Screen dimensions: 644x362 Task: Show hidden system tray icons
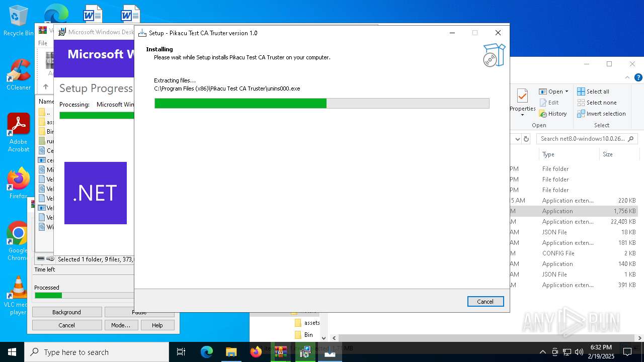(542, 352)
